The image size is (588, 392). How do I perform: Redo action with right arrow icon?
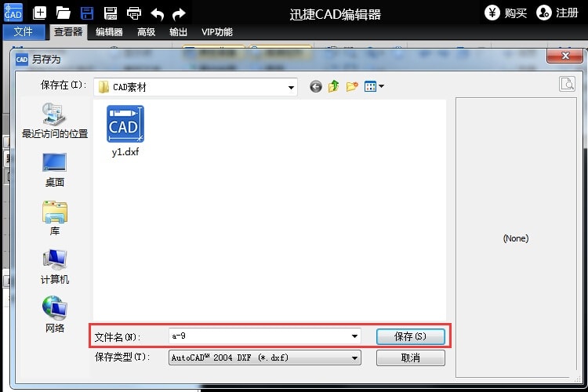[179, 14]
